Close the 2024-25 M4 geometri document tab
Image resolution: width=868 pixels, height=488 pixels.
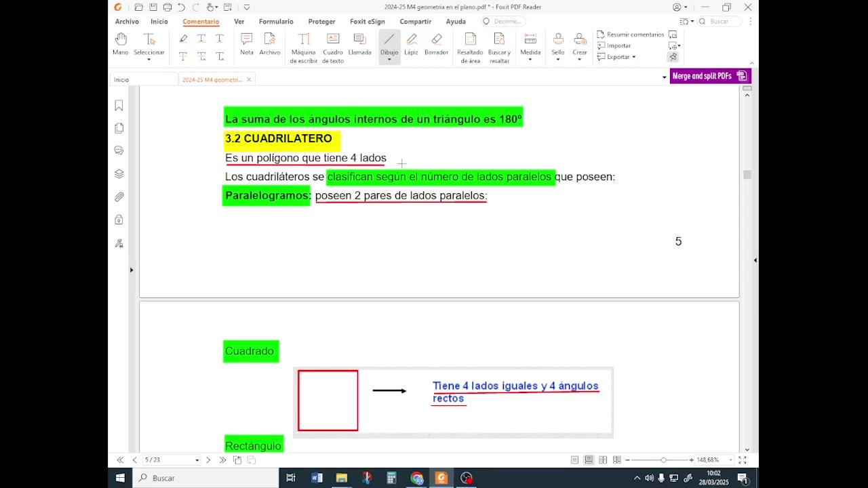(249, 79)
